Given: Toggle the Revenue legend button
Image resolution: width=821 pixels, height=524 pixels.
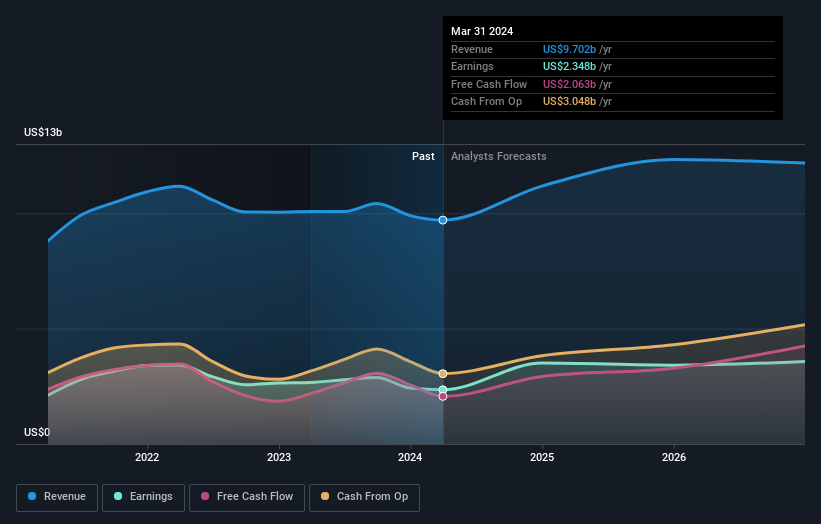Looking at the screenshot, I should pos(57,497).
